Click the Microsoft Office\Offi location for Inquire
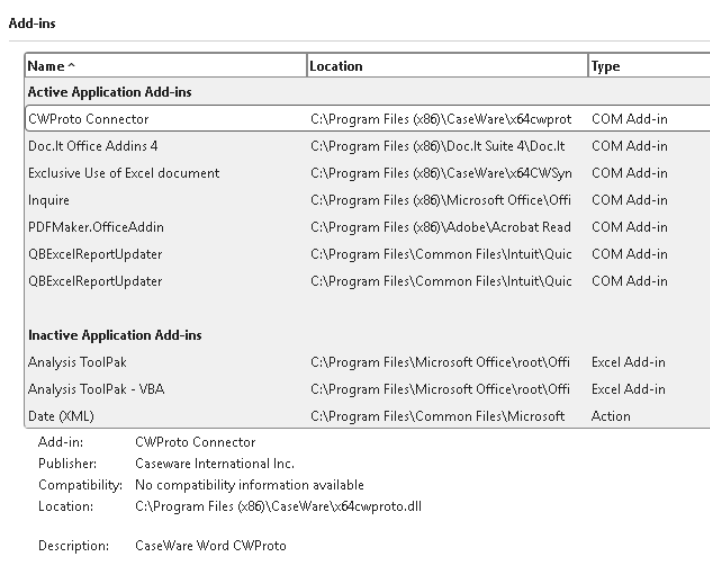 pos(441,200)
